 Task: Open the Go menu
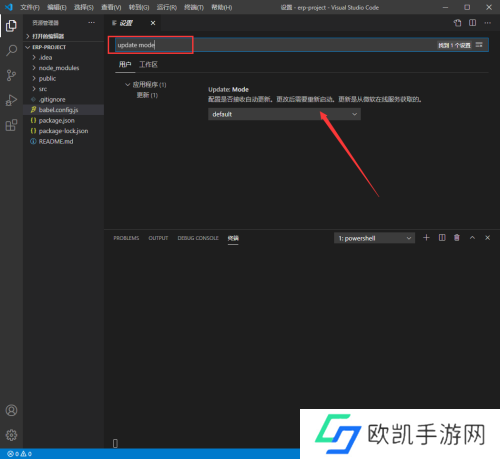(139, 7)
